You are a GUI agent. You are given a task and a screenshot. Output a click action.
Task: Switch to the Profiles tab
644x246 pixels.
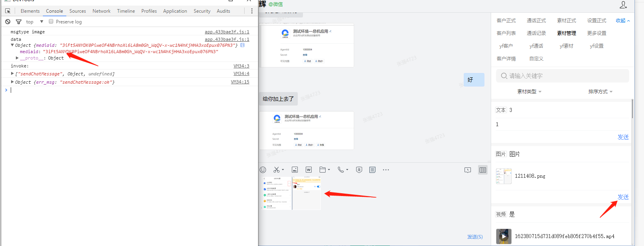[149, 11]
